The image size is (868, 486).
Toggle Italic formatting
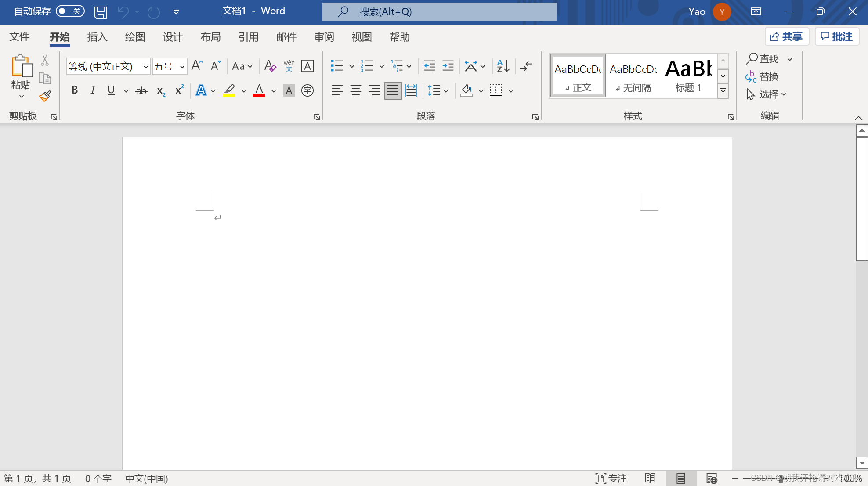(x=93, y=90)
